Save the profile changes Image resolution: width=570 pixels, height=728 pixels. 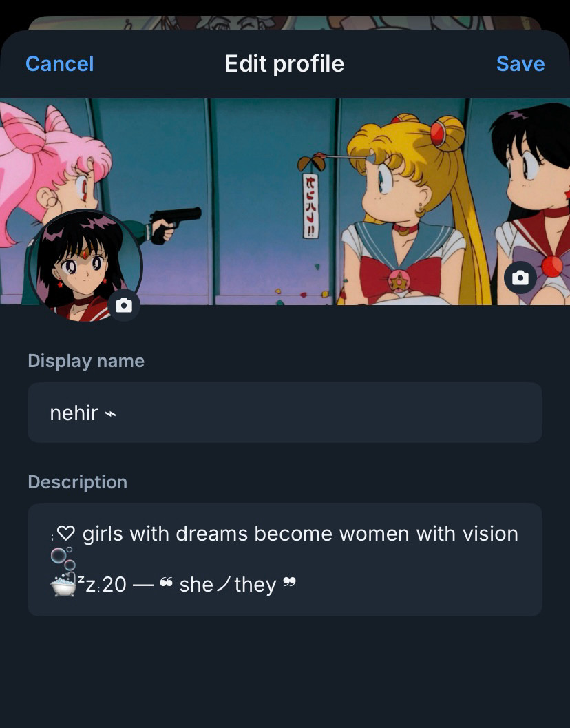[520, 63]
